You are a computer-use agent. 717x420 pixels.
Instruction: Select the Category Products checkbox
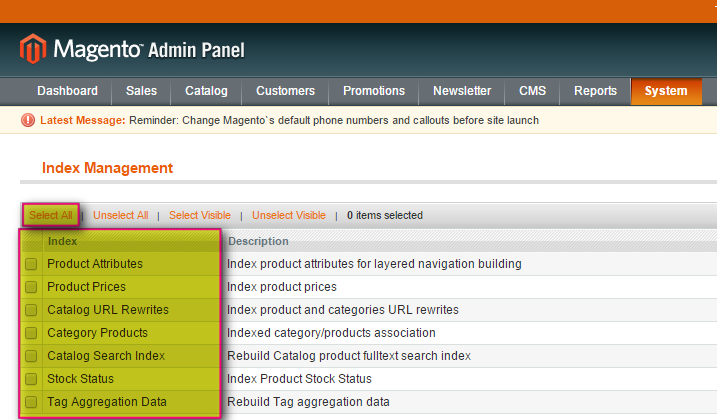(x=32, y=333)
